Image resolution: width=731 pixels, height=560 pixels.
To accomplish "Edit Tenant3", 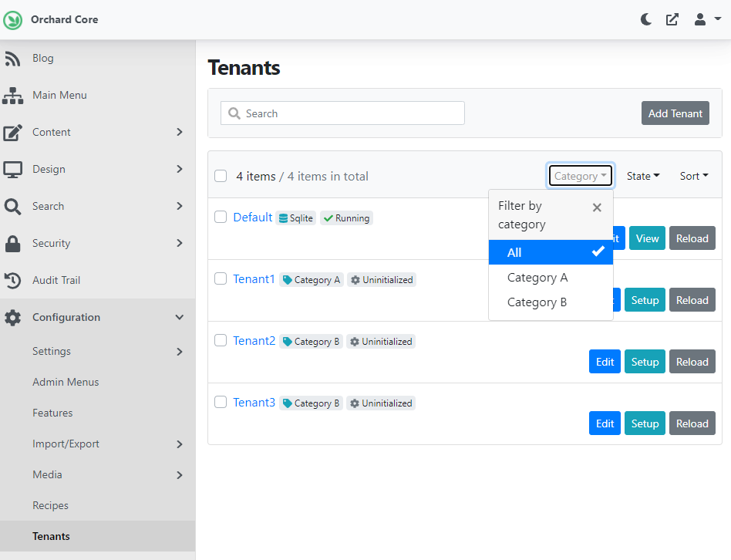I will click(605, 423).
